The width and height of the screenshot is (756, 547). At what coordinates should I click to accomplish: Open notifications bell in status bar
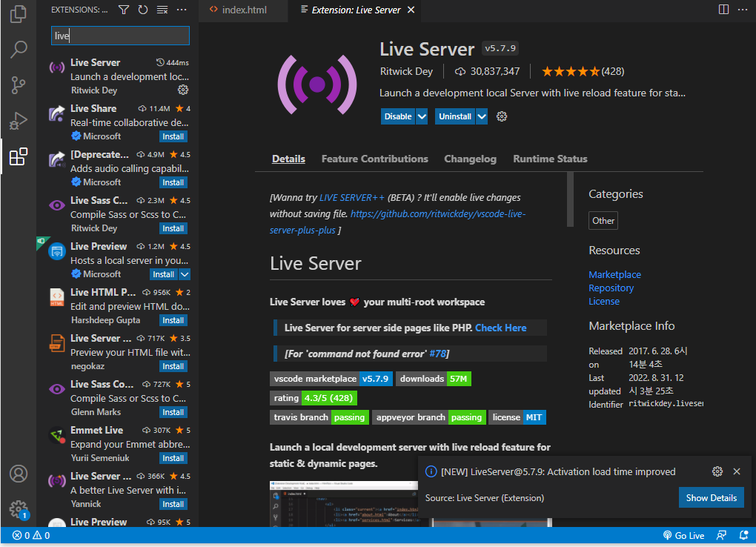coord(744,535)
